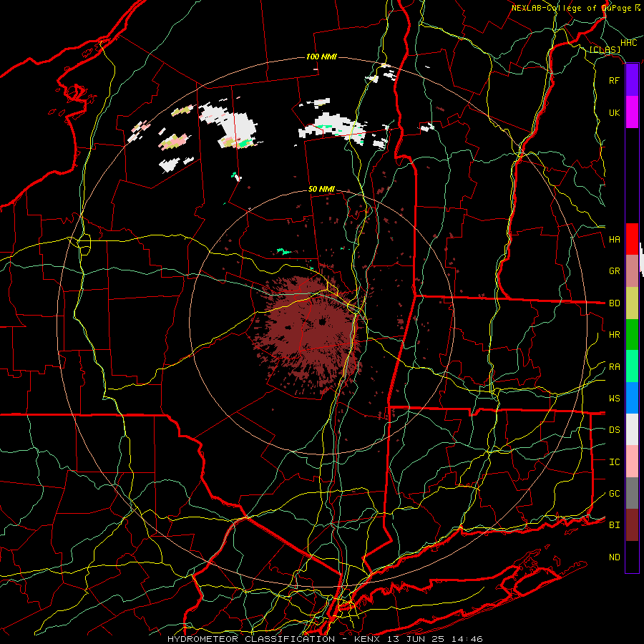Click the HR legend label
This screenshot has height=644, width=644.
coord(614,335)
